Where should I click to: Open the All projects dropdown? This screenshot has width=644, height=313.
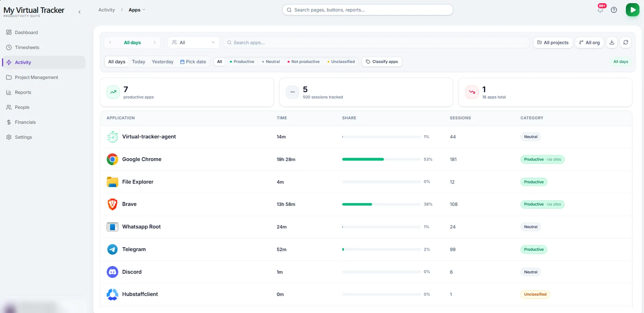point(553,42)
